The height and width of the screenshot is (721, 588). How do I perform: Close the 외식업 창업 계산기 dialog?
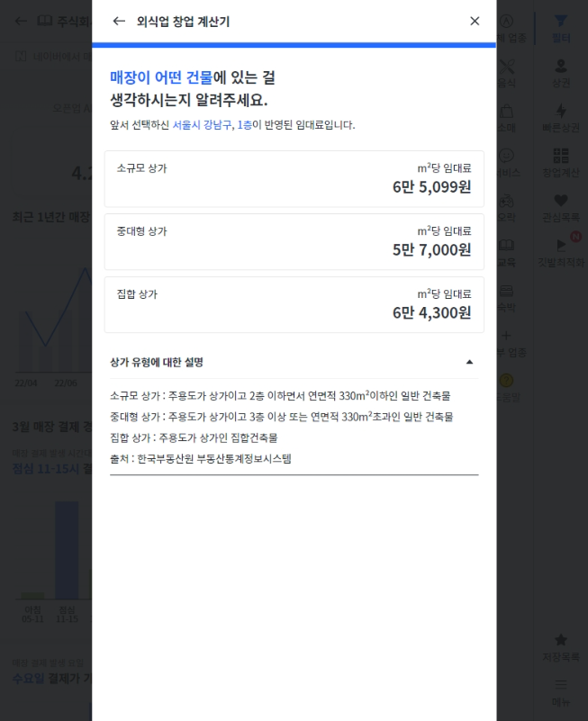coord(475,21)
